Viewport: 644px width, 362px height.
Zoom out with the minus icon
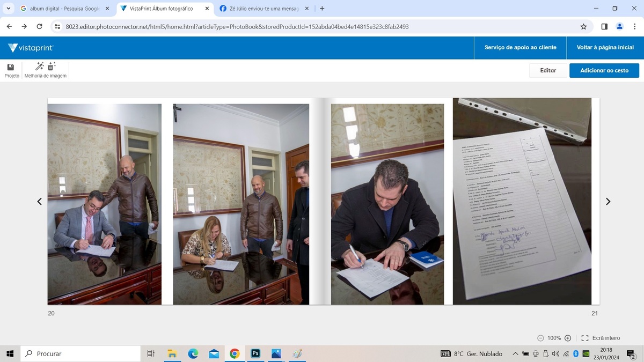540,338
